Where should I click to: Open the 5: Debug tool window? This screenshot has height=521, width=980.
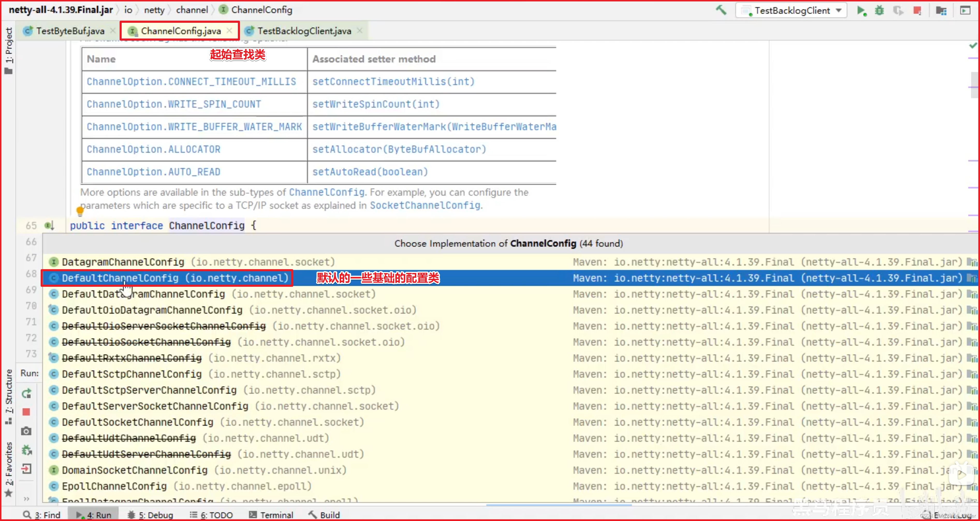pos(150,515)
